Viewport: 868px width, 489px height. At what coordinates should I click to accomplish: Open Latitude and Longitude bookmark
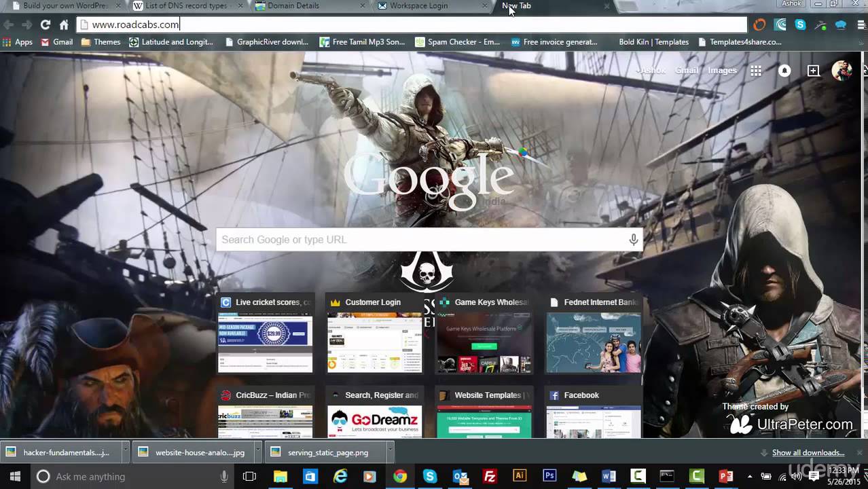[x=171, y=42]
